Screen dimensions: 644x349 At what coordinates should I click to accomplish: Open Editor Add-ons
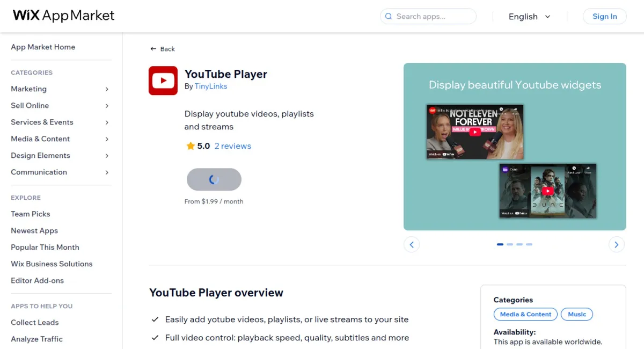pyautogui.click(x=37, y=281)
